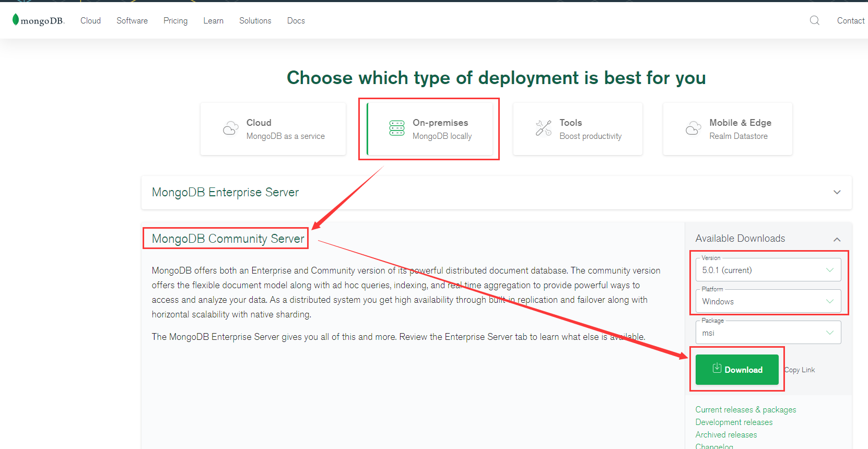Open Development releases link

734,422
